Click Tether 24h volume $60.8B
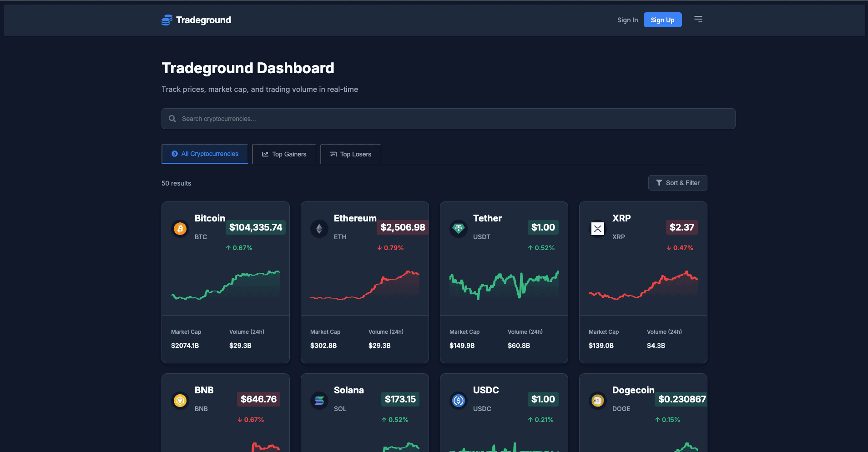Image resolution: width=868 pixels, height=452 pixels. click(x=519, y=346)
